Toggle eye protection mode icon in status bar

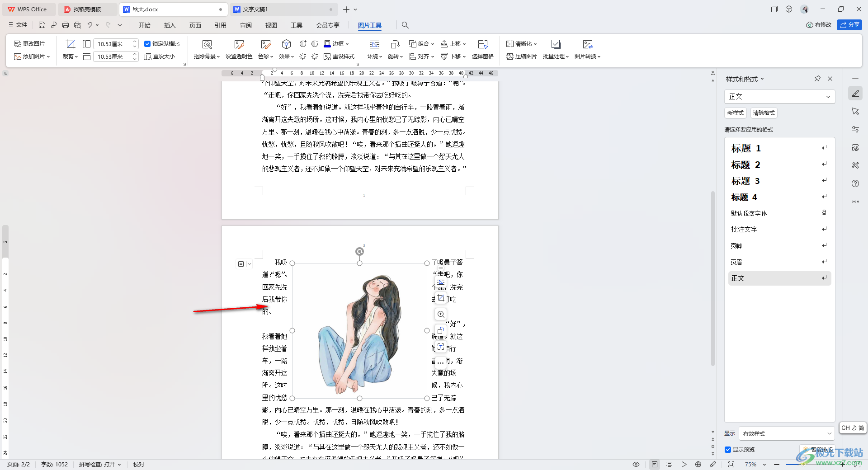(x=636, y=465)
